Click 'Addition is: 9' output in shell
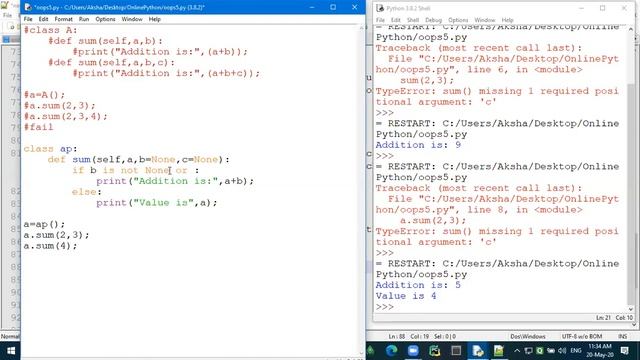This screenshot has height=360, width=640. coord(418,145)
